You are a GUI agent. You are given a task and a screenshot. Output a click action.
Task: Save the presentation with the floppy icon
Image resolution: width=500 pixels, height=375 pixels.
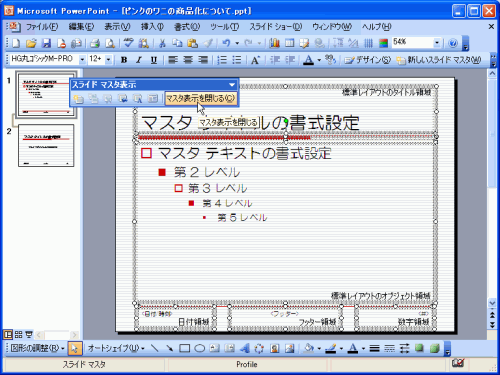[x=46, y=43]
